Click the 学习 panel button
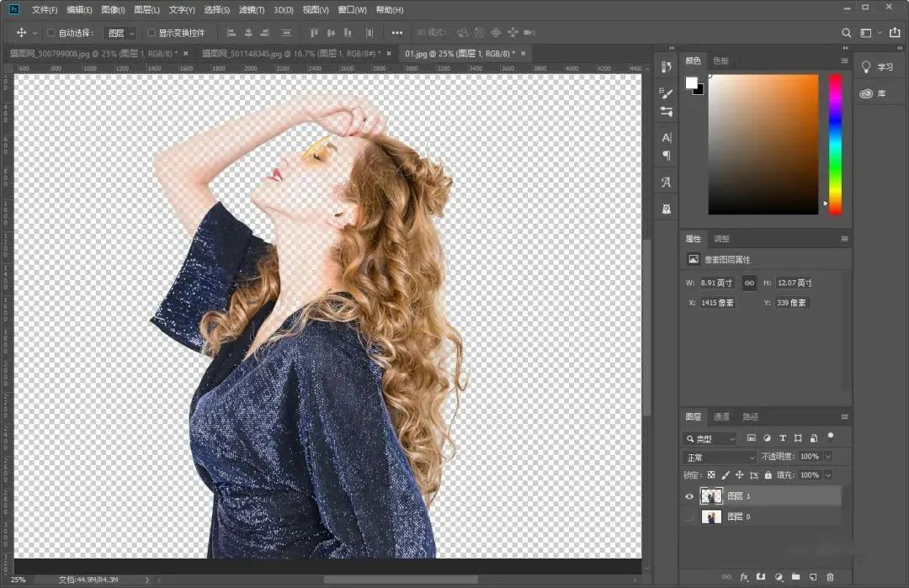This screenshot has width=909, height=588. click(877, 67)
